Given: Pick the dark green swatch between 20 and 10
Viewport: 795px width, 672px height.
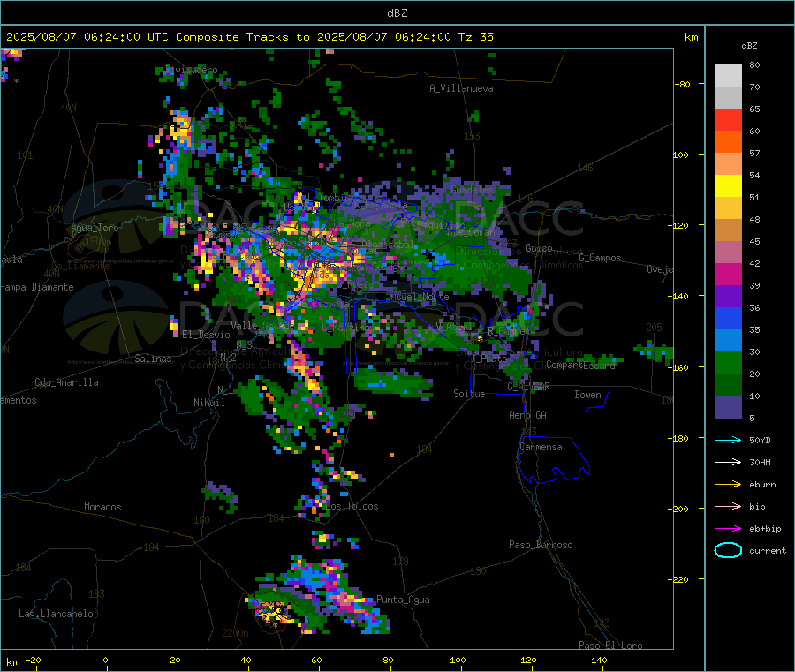Looking at the screenshot, I should pyautogui.click(x=728, y=385).
